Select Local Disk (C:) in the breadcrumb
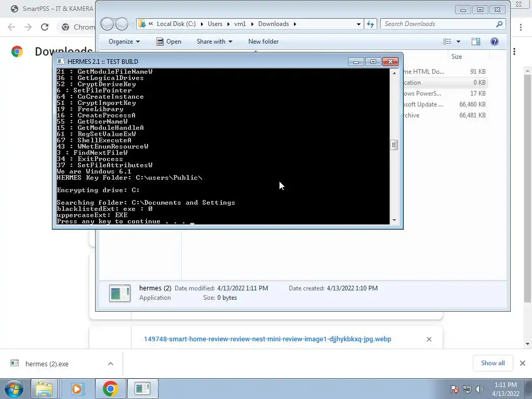This screenshot has width=532, height=399. [176, 24]
